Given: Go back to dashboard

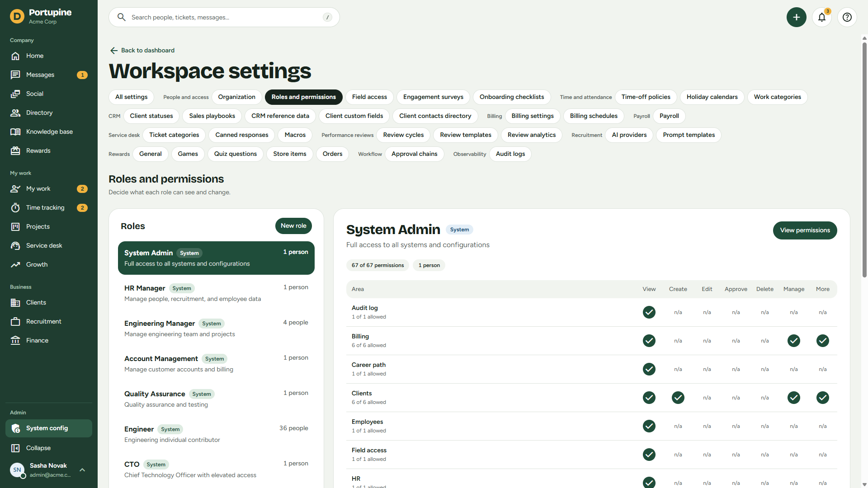Looking at the screenshot, I should (142, 51).
